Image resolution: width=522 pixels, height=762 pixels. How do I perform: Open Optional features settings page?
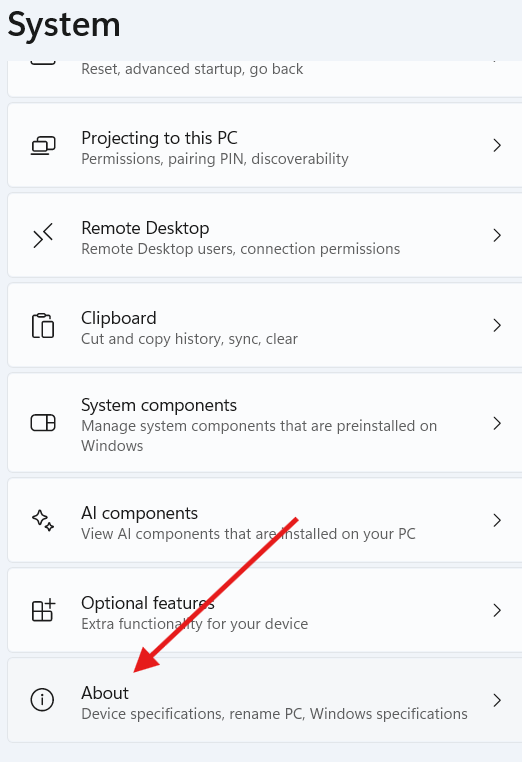pos(265,610)
